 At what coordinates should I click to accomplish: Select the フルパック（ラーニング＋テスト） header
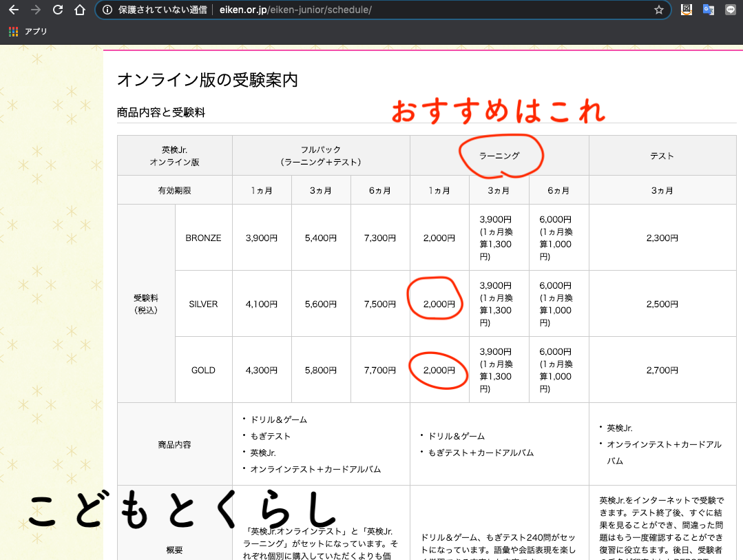pos(321,156)
